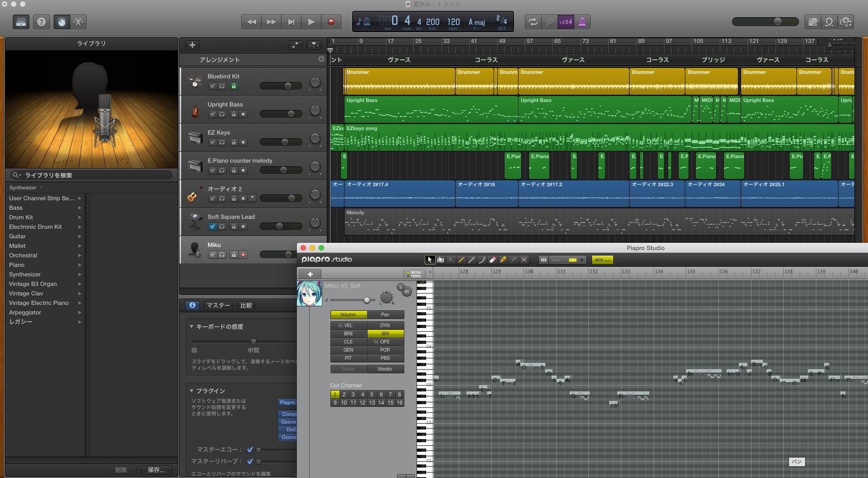Add a new track with plus button
The height and width of the screenshot is (478, 868).
pos(192,45)
